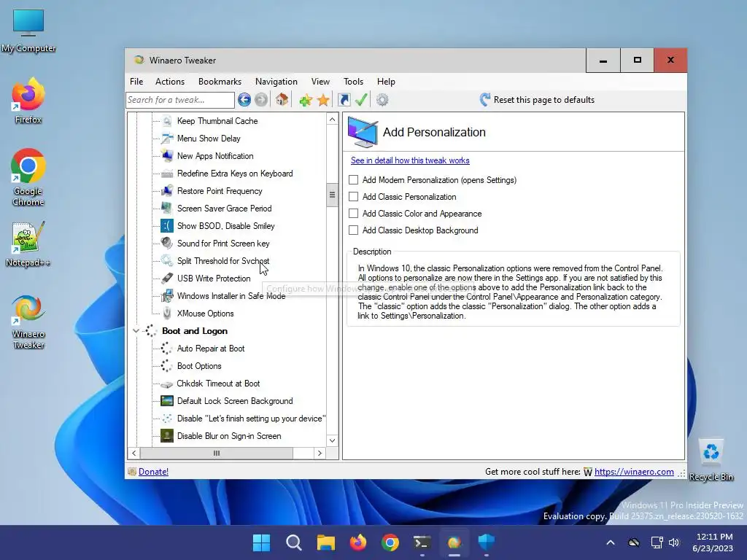The width and height of the screenshot is (747, 560).
Task: Click the Default Lock Screen Background icon
Action: [167, 401]
